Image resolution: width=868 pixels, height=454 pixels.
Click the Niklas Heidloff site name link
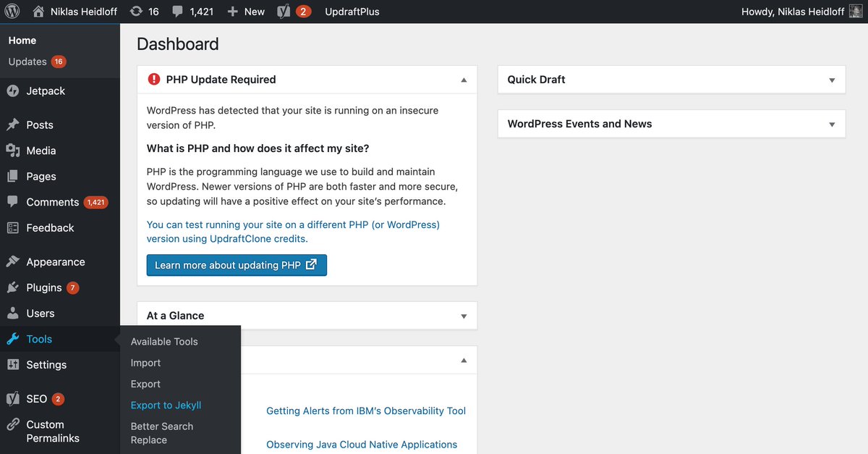tap(84, 12)
